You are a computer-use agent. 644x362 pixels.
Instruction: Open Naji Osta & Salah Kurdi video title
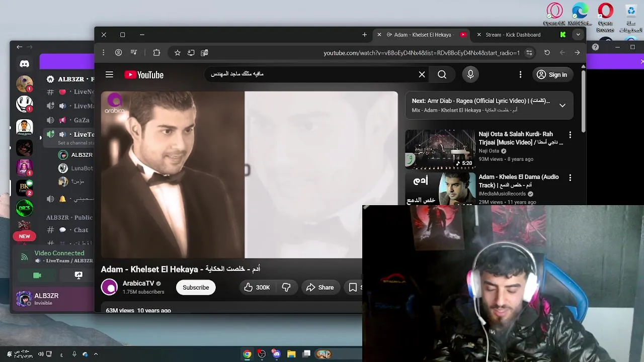click(521, 138)
